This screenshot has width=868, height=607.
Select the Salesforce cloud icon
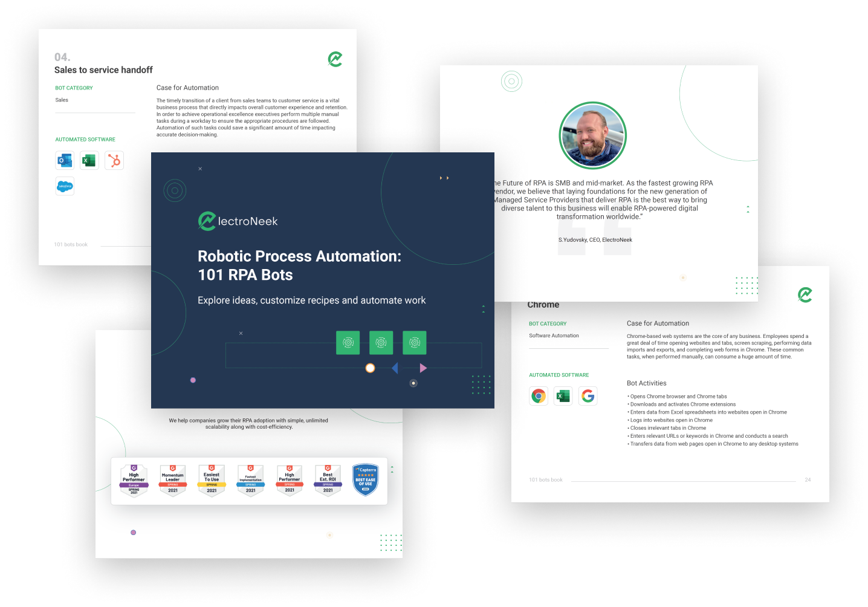point(65,186)
